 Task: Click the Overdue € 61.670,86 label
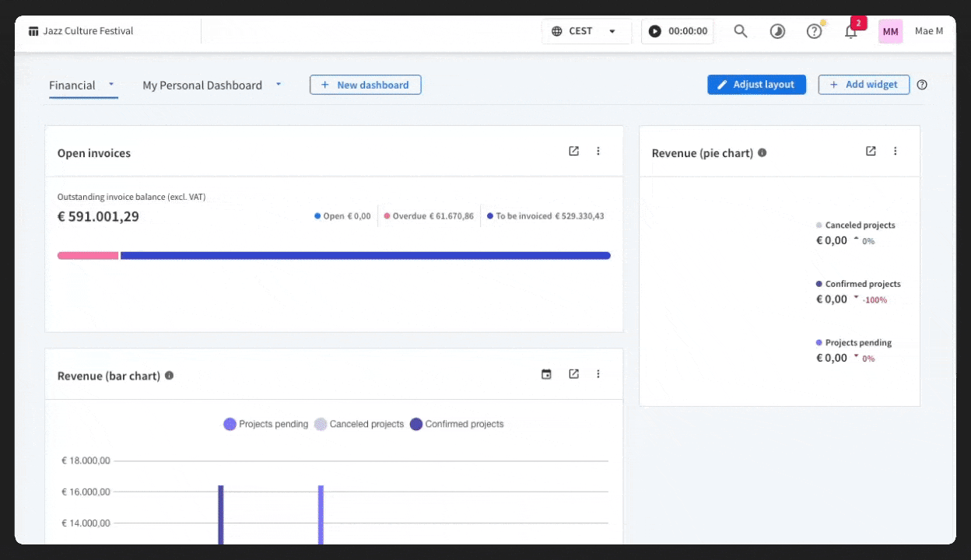pos(429,216)
